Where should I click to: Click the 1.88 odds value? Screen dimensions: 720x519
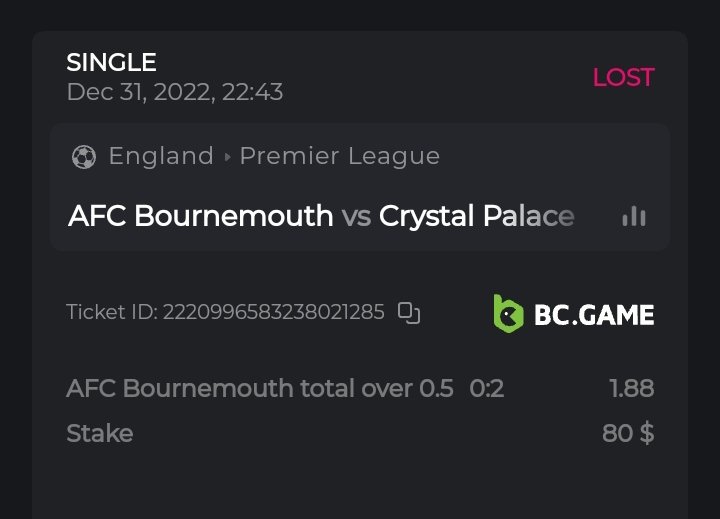(632, 388)
